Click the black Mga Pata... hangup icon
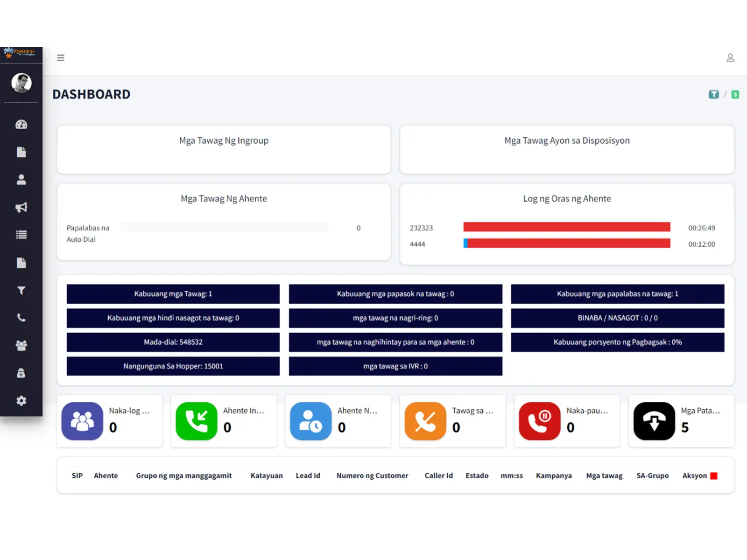The image size is (747, 560). click(x=654, y=421)
